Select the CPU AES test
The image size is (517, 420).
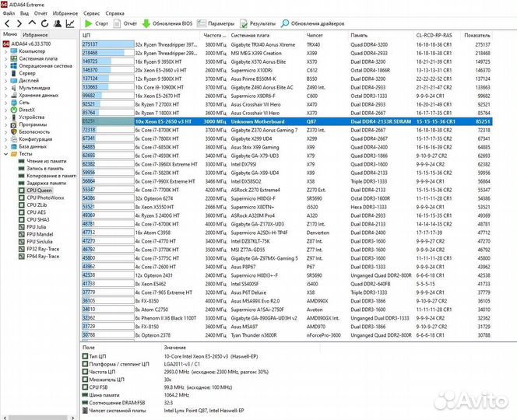(33, 212)
